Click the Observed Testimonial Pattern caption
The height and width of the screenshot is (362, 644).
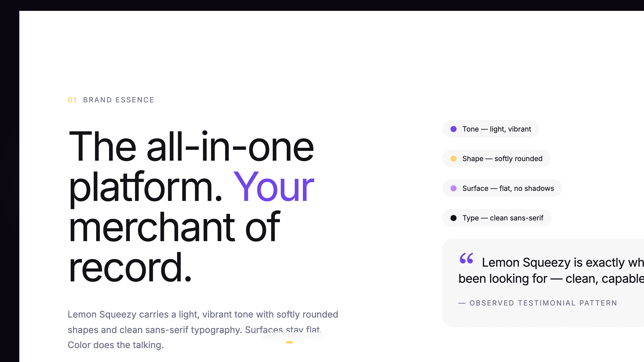543,303
